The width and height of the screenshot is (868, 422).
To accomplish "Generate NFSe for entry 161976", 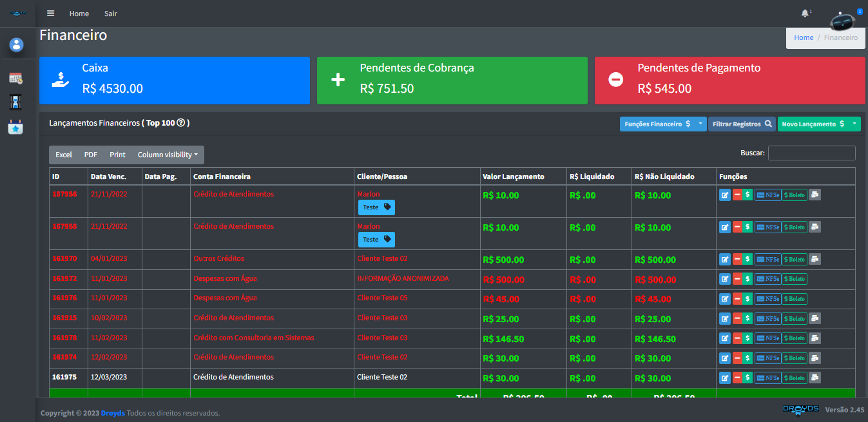I will [767, 299].
